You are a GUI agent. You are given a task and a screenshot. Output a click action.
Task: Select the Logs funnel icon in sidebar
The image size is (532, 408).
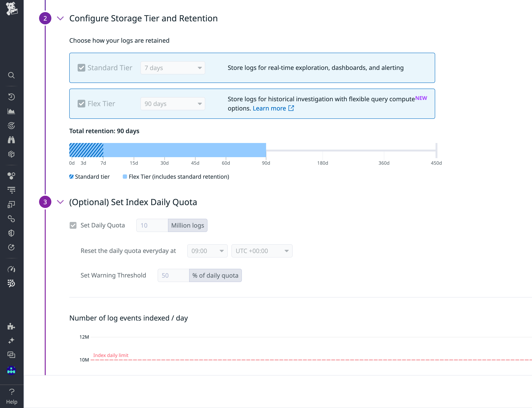click(11, 190)
